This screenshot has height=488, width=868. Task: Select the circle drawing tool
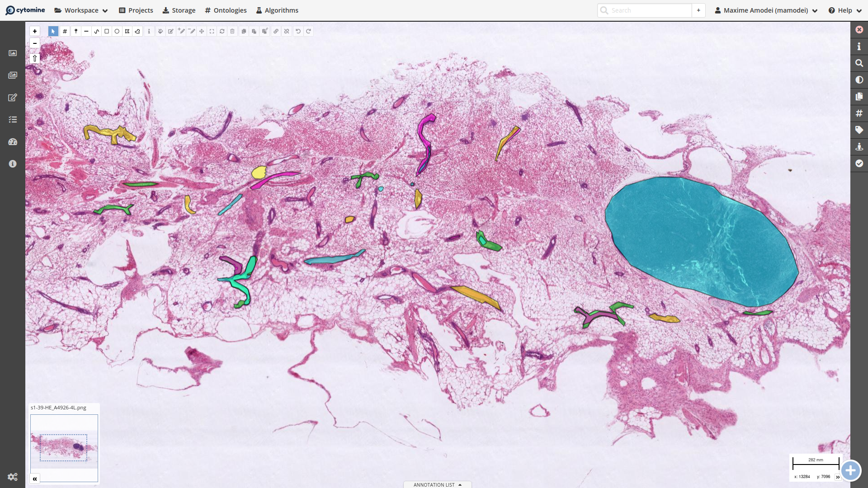[117, 31]
